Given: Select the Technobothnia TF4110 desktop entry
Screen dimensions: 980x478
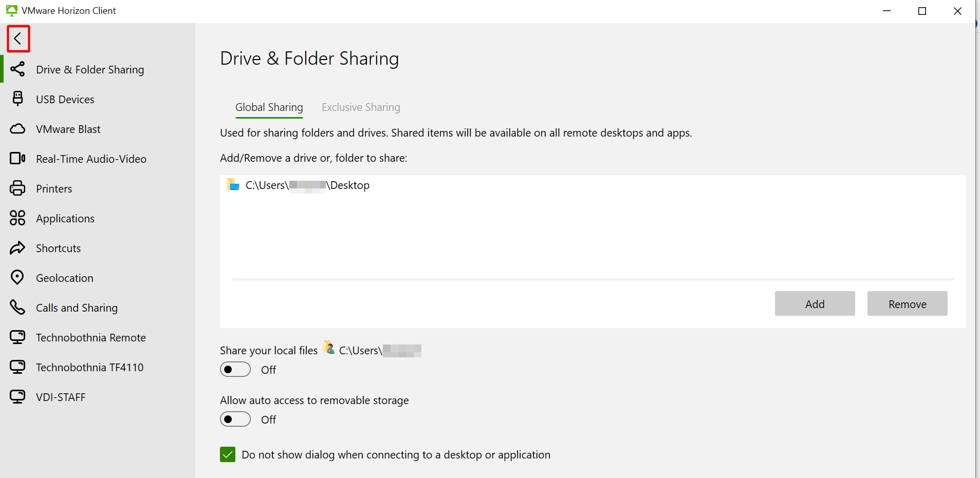Looking at the screenshot, I should (98, 367).
